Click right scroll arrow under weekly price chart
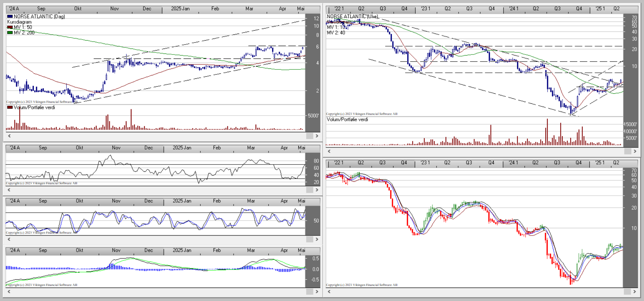The height and width of the screenshot is (301, 644). [635, 151]
